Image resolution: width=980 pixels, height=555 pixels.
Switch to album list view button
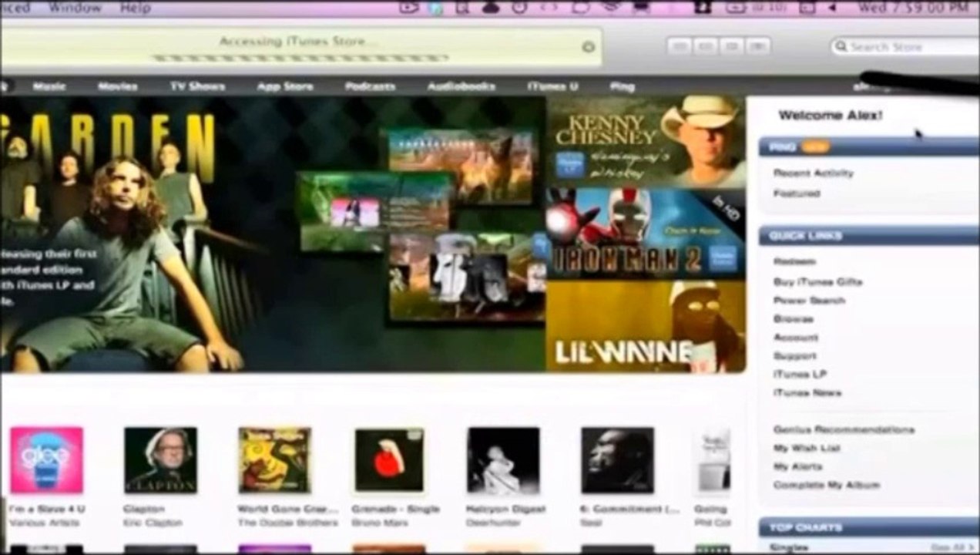[706, 46]
